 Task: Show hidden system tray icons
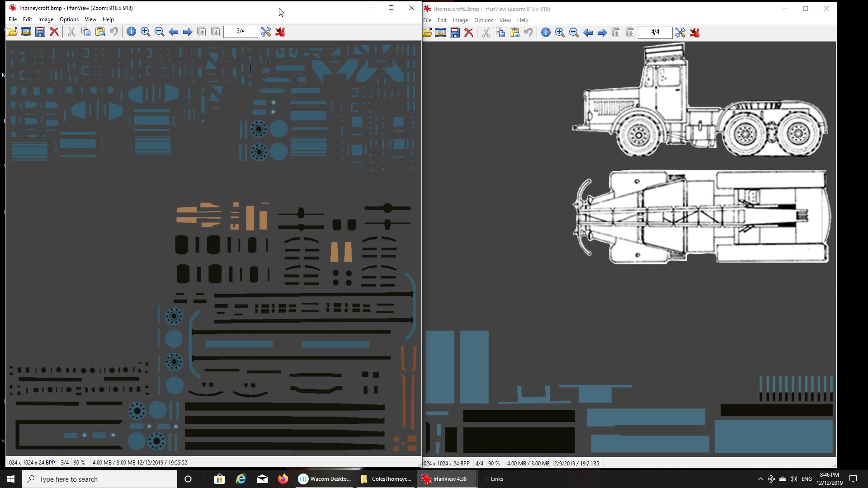(x=760, y=479)
